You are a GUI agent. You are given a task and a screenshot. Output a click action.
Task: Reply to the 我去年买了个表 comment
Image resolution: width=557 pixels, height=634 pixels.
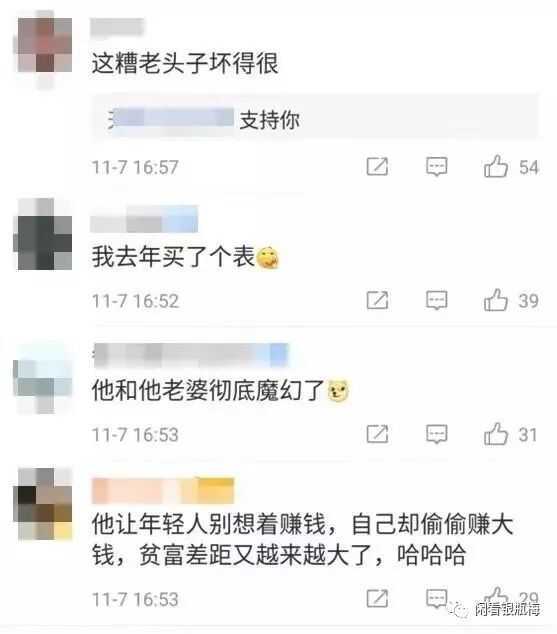[x=437, y=300]
